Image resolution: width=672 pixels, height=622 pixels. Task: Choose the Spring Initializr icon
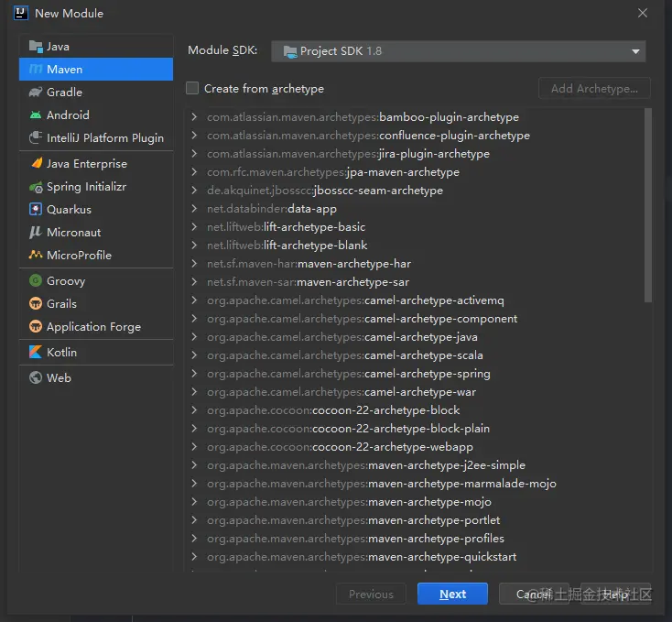coord(36,187)
